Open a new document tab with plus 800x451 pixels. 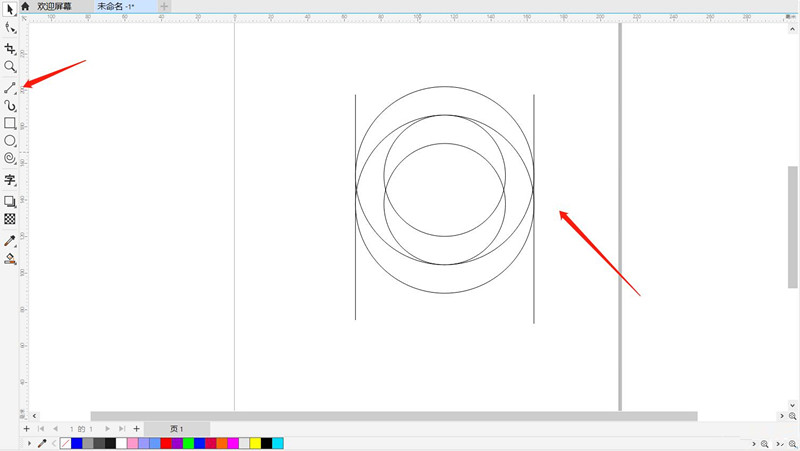point(164,6)
